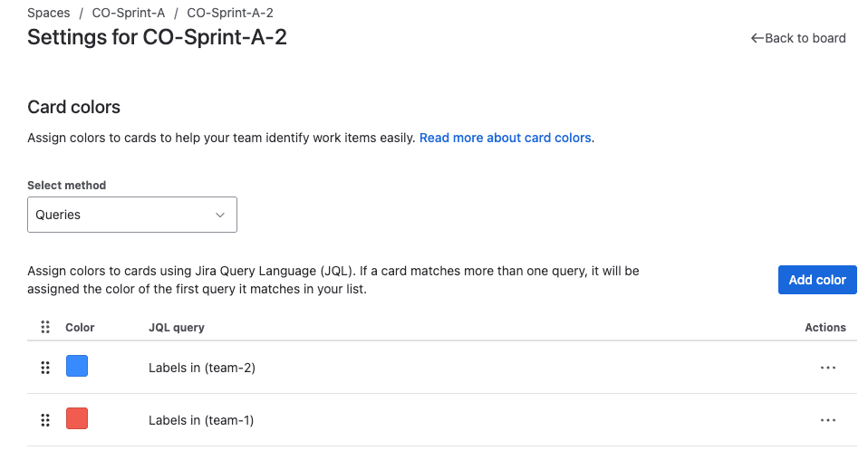Click the red color swatch
This screenshot has width=868, height=460.
77,419
